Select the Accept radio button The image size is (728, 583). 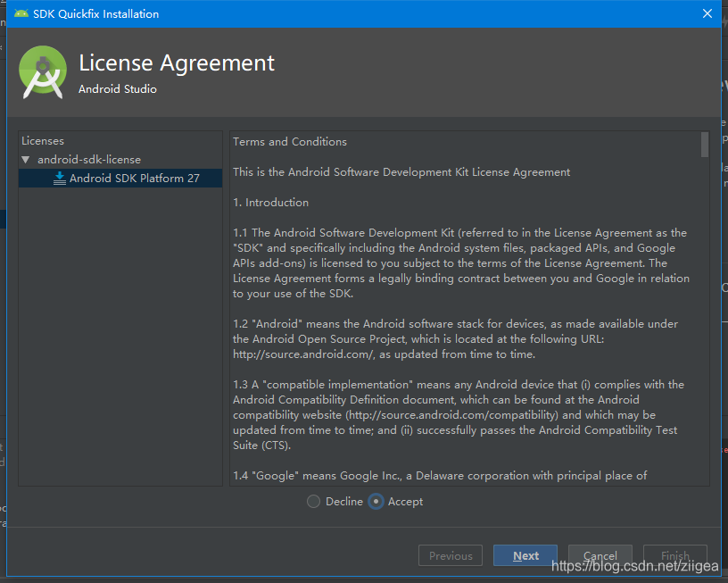click(376, 502)
